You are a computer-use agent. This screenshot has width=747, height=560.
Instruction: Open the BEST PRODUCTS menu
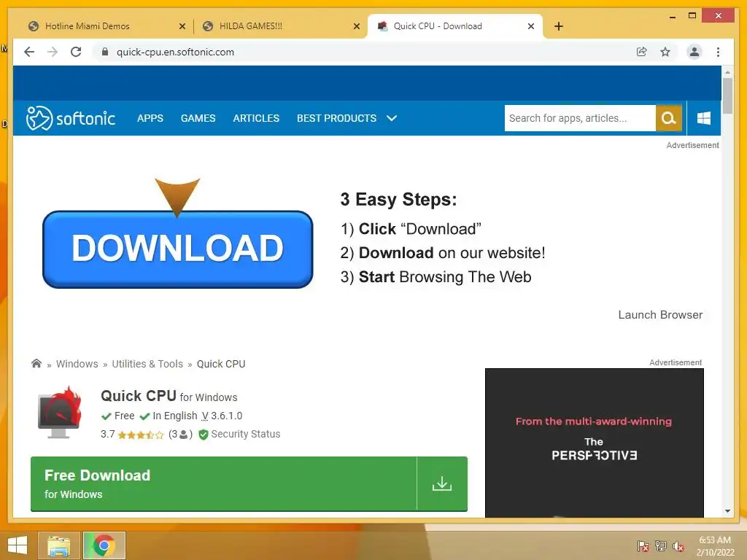coord(336,118)
